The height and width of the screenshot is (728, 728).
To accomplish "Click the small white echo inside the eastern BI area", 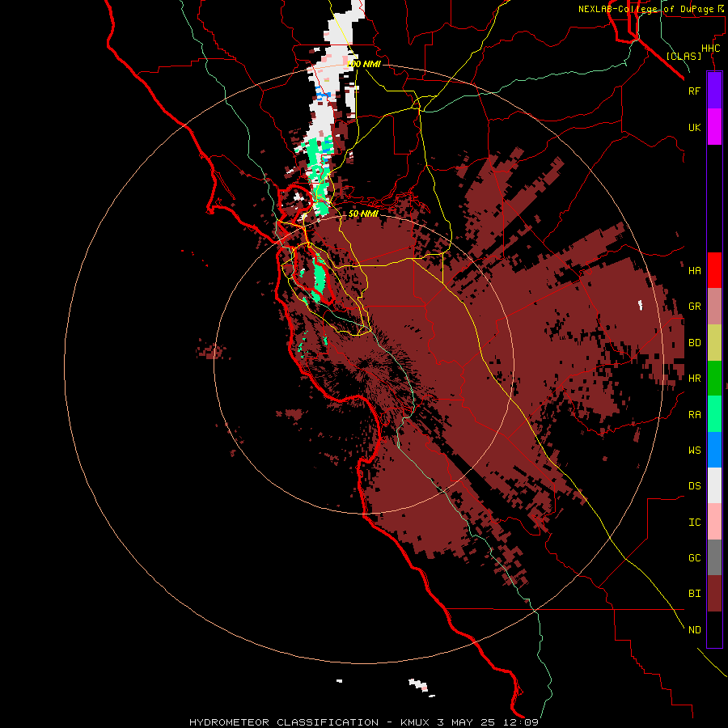I will (x=641, y=305).
